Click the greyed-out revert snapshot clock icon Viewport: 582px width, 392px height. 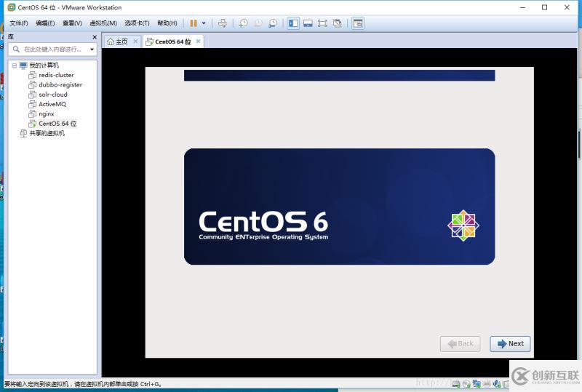pyautogui.click(x=258, y=23)
